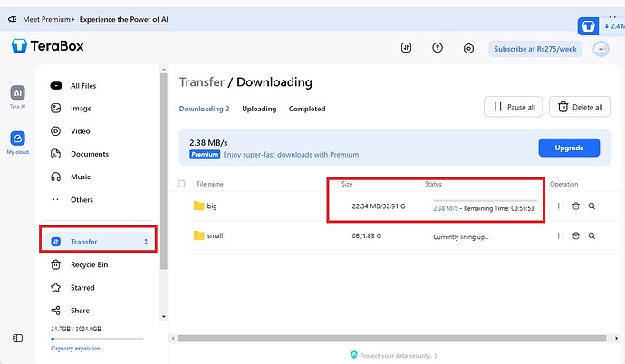
Task: Open the help question mark icon
Action: (x=437, y=49)
